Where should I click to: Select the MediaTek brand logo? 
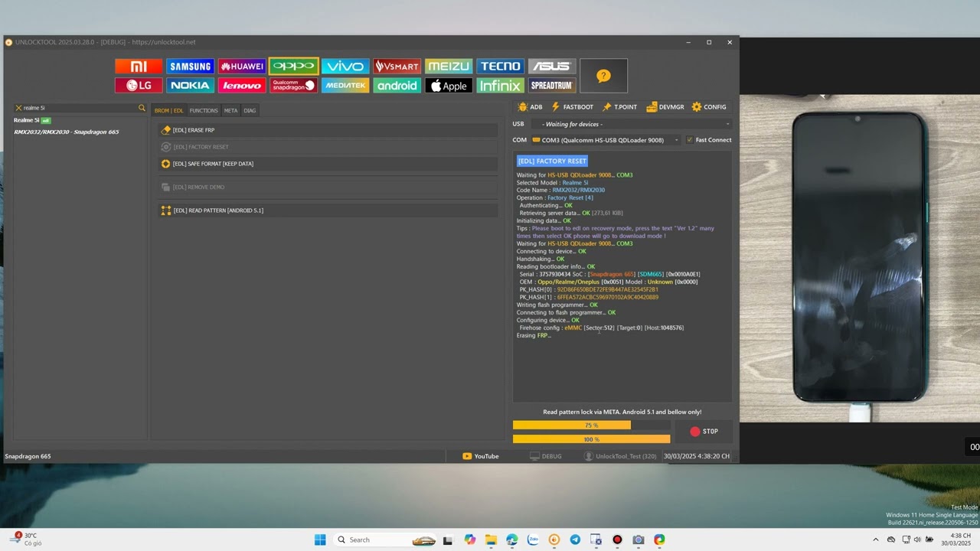(x=345, y=86)
